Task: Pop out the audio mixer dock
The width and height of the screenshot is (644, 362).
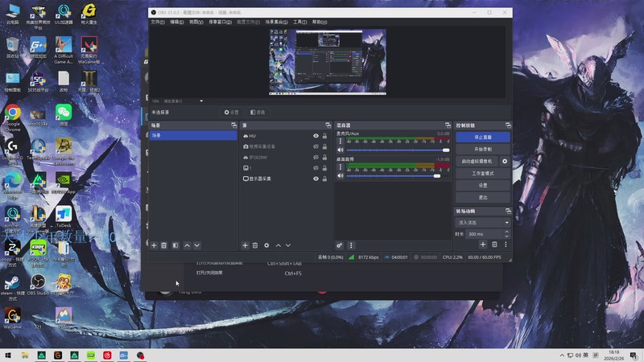Action: (448, 125)
